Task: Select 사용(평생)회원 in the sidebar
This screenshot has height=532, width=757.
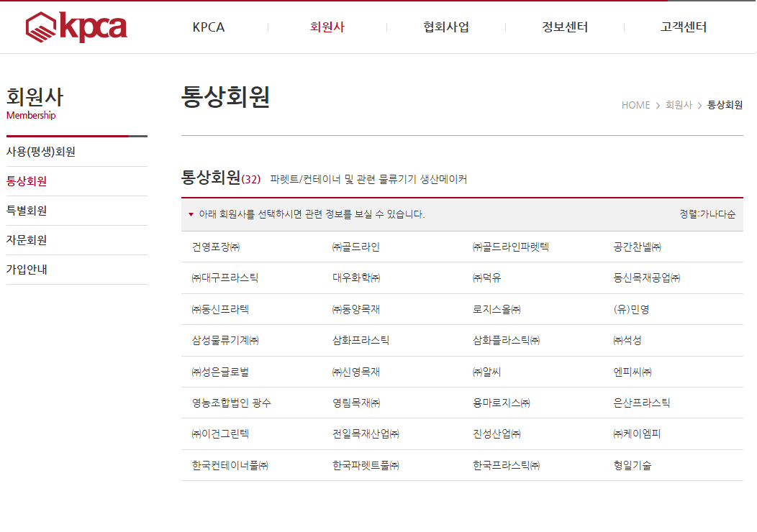Action: coord(40,152)
